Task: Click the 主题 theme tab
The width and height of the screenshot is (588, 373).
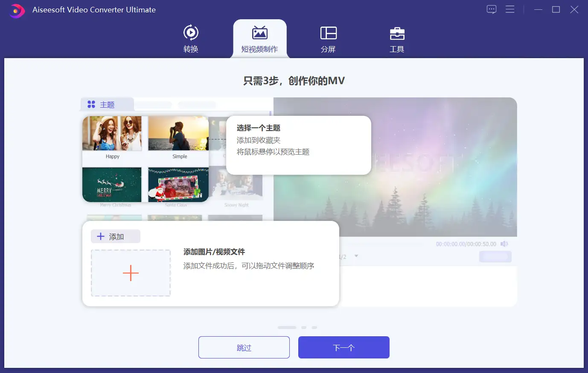Action: coord(107,105)
